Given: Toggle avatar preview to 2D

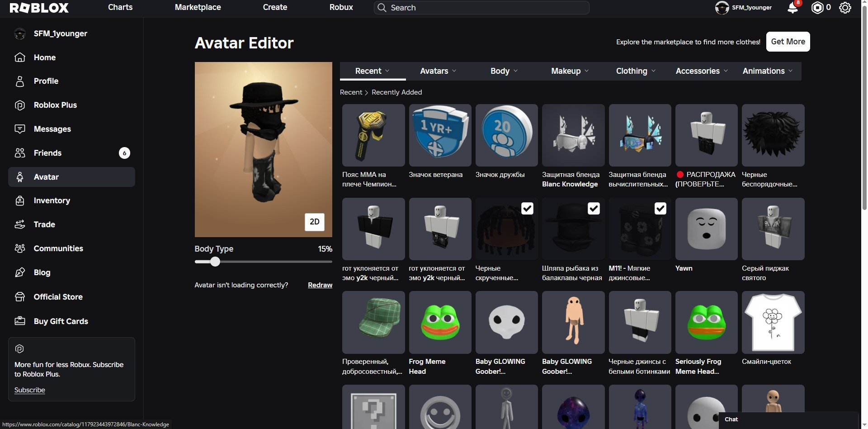Looking at the screenshot, I should (315, 222).
